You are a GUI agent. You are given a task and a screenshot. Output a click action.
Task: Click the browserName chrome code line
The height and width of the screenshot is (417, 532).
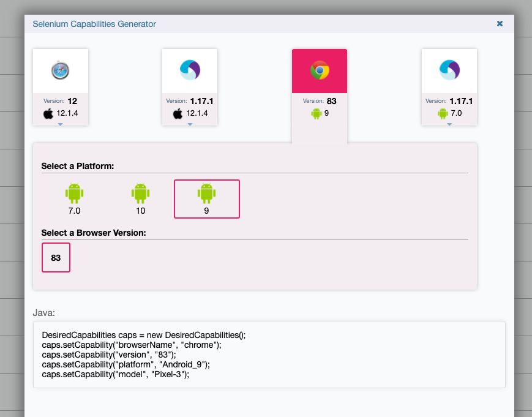(x=132, y=345)
